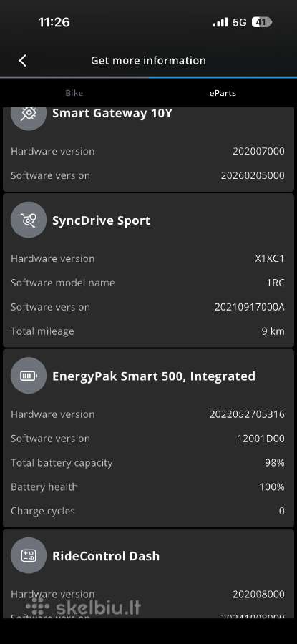Screen dimensions: 297x644
Task: Tap Smart Gateway Software version label
Action: [50, 175]
